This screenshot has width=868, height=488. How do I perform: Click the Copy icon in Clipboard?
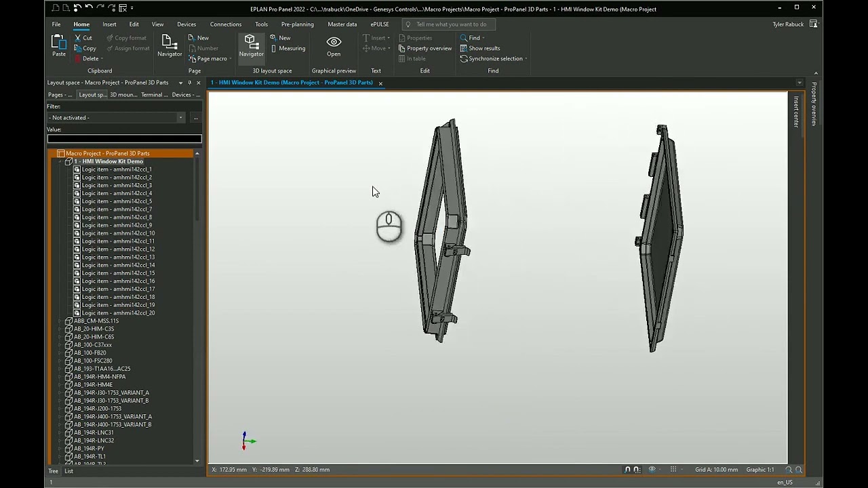(x=79, y=48)
